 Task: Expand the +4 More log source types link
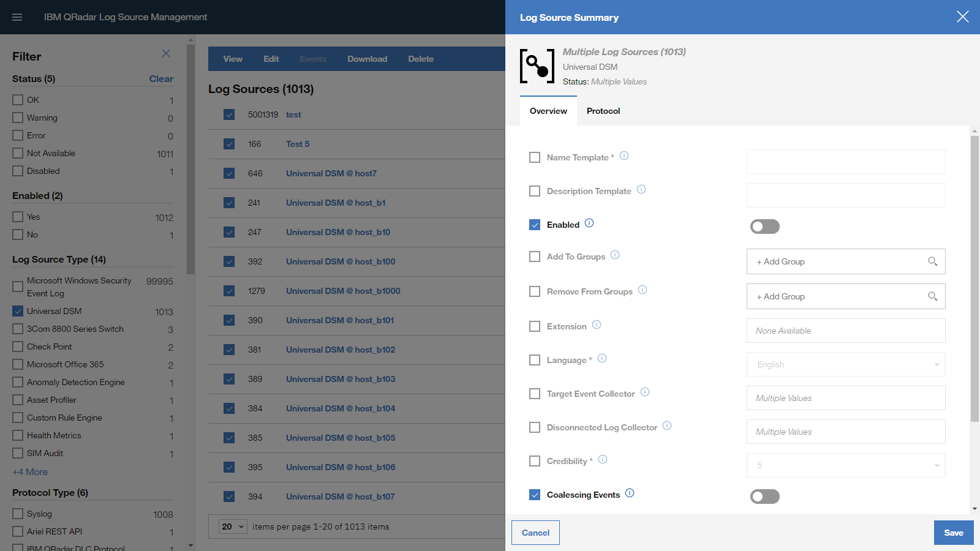[29, 471]
